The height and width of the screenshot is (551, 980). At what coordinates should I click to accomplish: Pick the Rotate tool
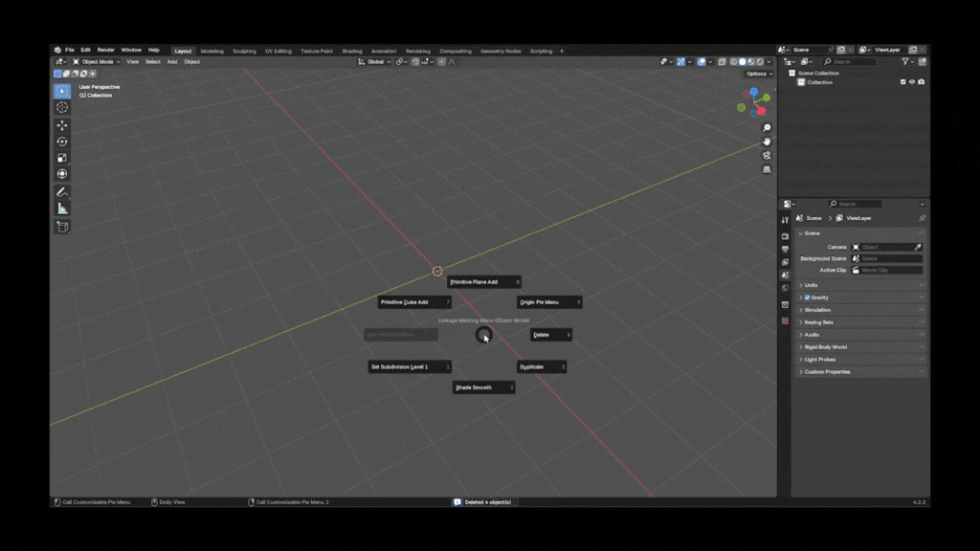62,142
